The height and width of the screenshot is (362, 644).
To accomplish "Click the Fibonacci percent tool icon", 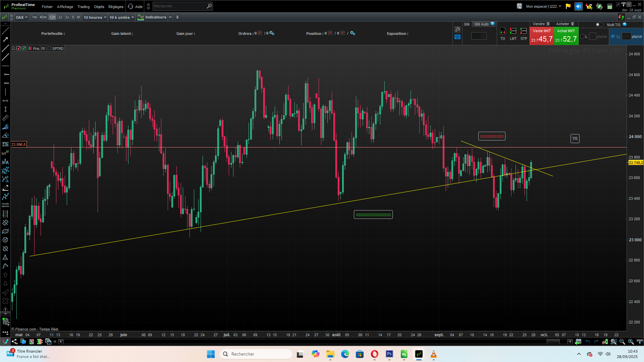I will [x=5, y=144].
